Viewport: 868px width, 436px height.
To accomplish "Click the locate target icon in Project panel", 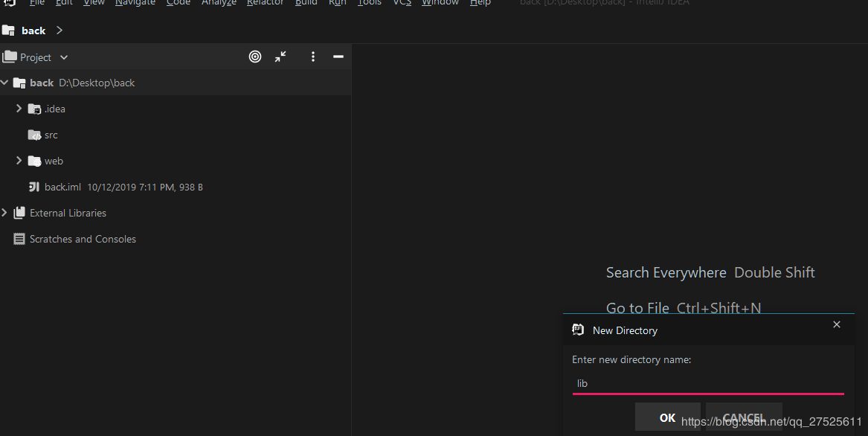I will [255, 57].
